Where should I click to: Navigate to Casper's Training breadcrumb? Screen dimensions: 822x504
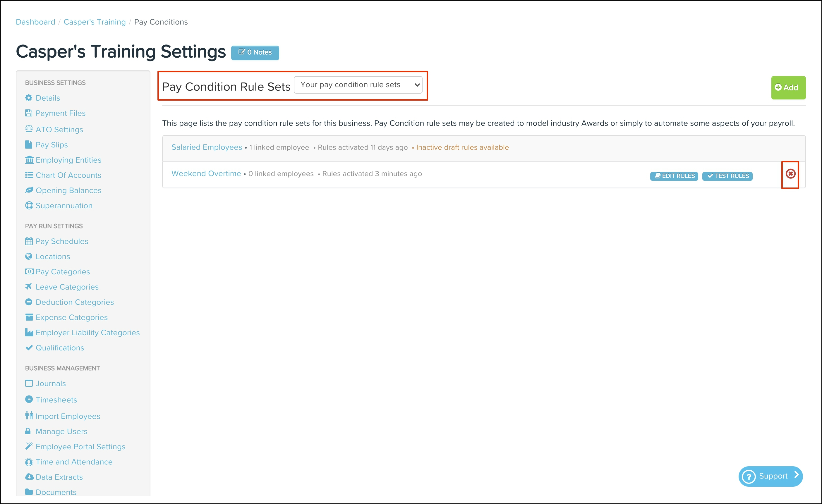(x=95, y=22)
